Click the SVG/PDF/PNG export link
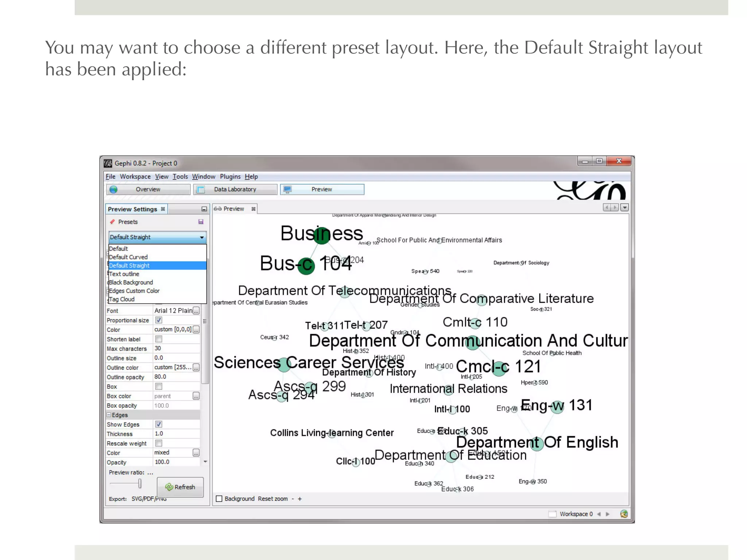Viewport: 747px width, 560px height. pos(149,499)
